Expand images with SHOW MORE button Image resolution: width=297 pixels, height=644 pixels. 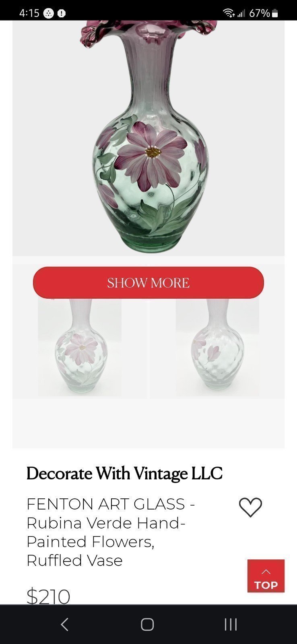(148, 283)
